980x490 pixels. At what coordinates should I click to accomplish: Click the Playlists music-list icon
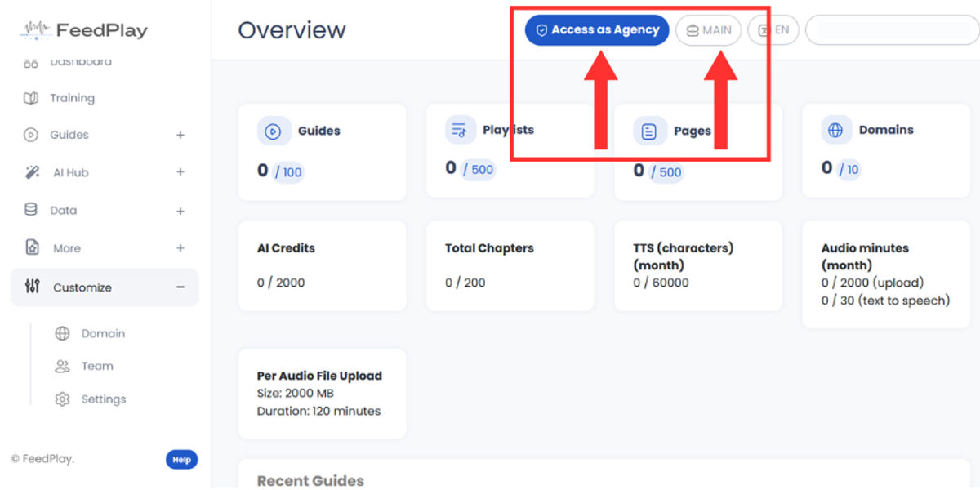pyautogui.click(x=461, y=130)
